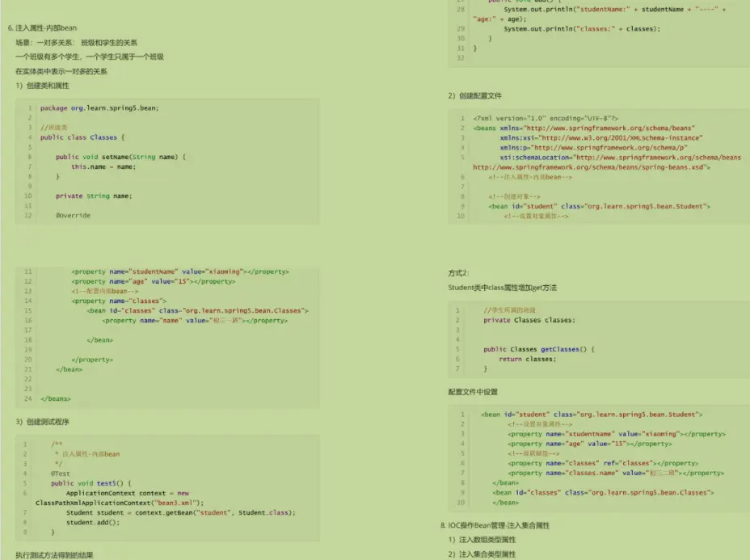Click the '<?xml version="1.0"' declaration line
This screenshot has width=750, height=560.
(546, 118)
